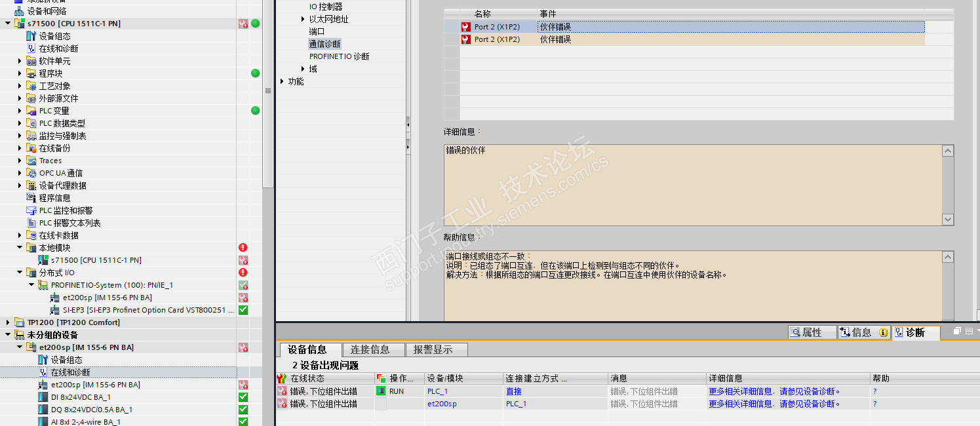This screenshot has width=980, height=426.
Task: Select AI 8xI 2-,4-wire BA_1 module
Action: [85, 421]
